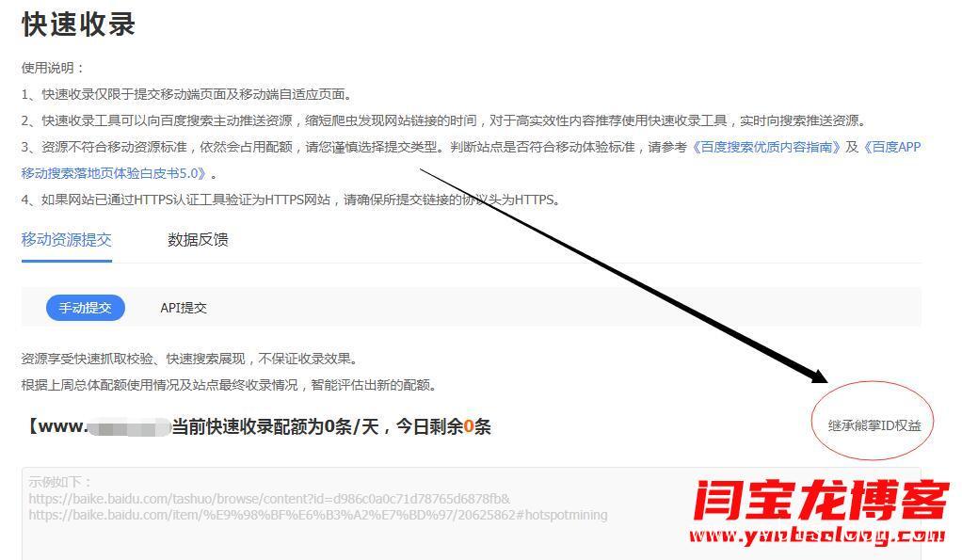Open the 数据反馈 tab
Viewport: 962px width, 560px height.
tap(198, 240)
